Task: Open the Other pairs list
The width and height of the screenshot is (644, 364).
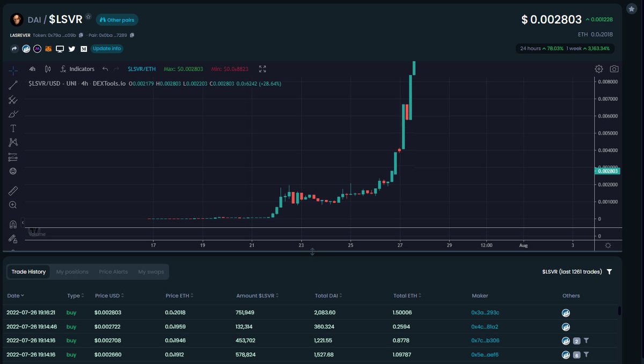Action: (117, 20)
